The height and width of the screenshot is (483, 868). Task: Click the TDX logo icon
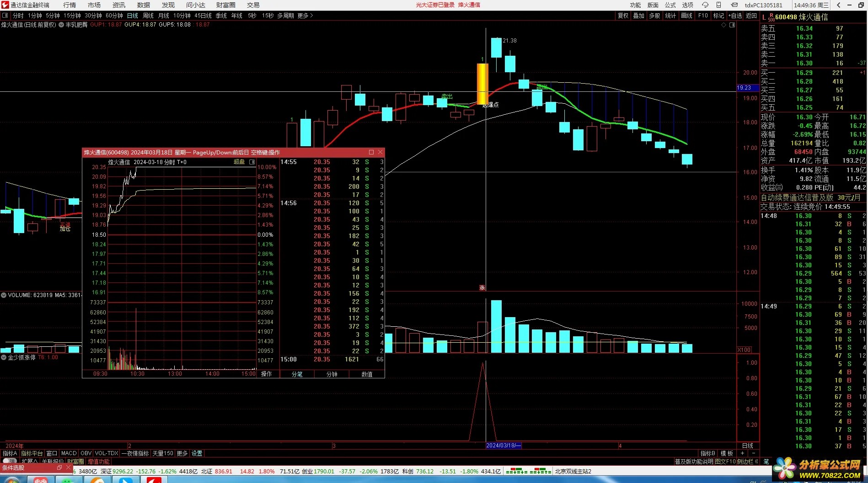click(5, 5)
